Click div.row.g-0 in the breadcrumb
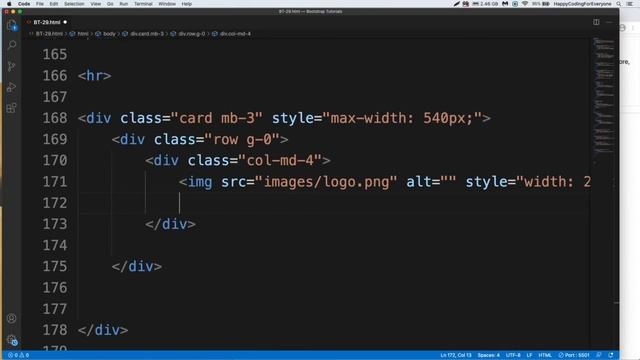The height and width of the screenshot is (360, 640). coord(192,34)
